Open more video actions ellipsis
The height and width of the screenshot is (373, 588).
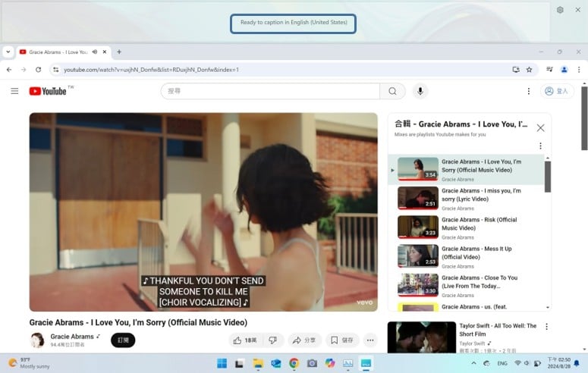click(370, 340)
